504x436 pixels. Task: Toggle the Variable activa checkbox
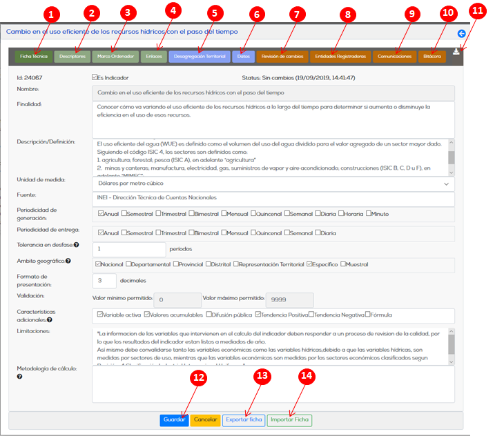pyautogui.click(x=100, y=314)
